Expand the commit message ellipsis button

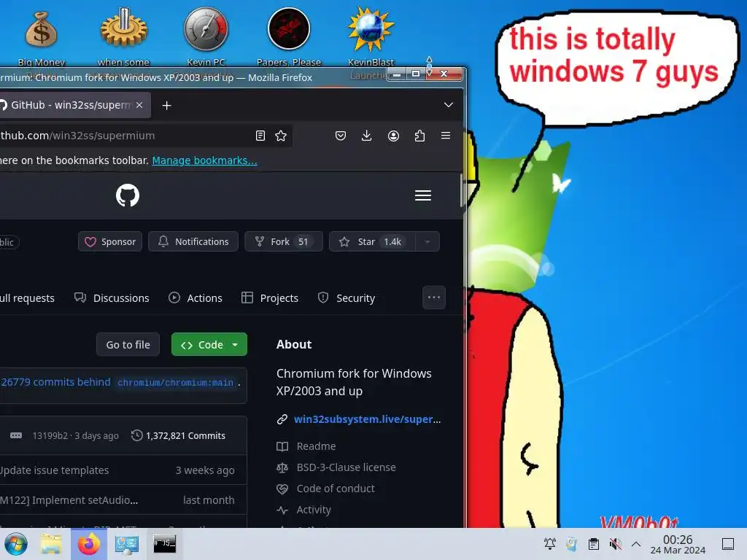[x=16, y=435]
